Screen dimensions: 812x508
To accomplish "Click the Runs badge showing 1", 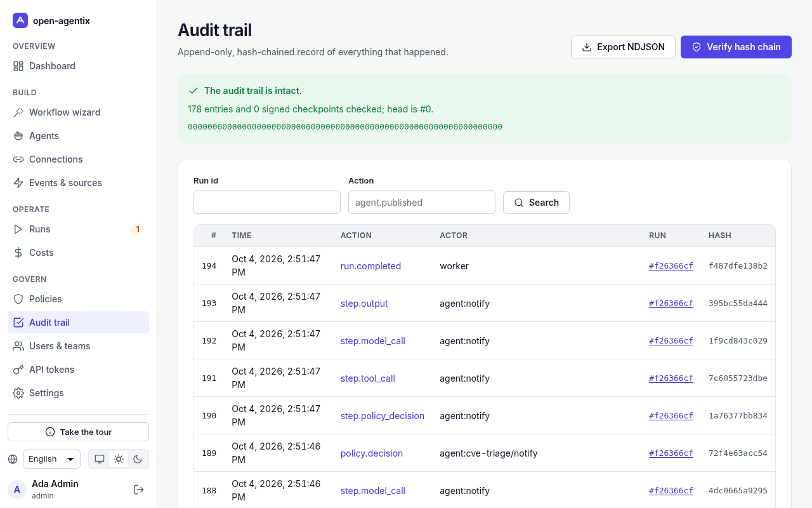I will click(138, 229).
